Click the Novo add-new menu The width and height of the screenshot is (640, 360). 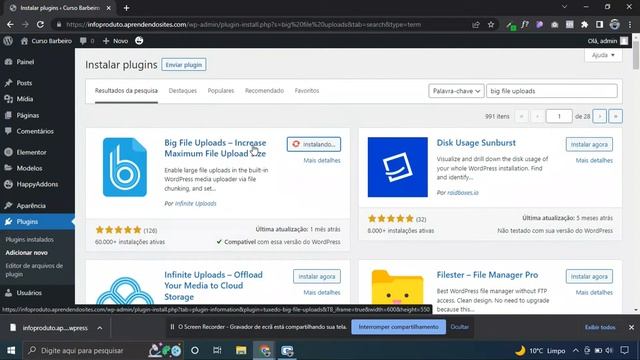tap(115, 41)
